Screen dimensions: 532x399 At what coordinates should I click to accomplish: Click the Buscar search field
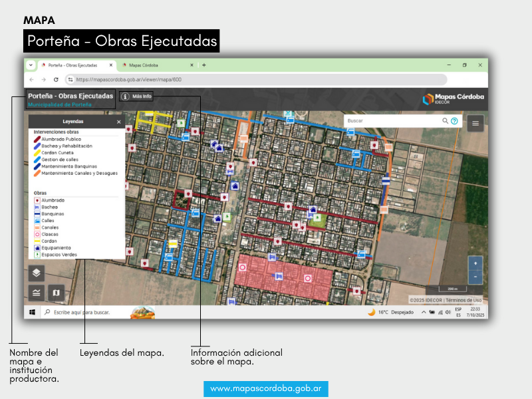pyautogui.click(x=392, y=121)
